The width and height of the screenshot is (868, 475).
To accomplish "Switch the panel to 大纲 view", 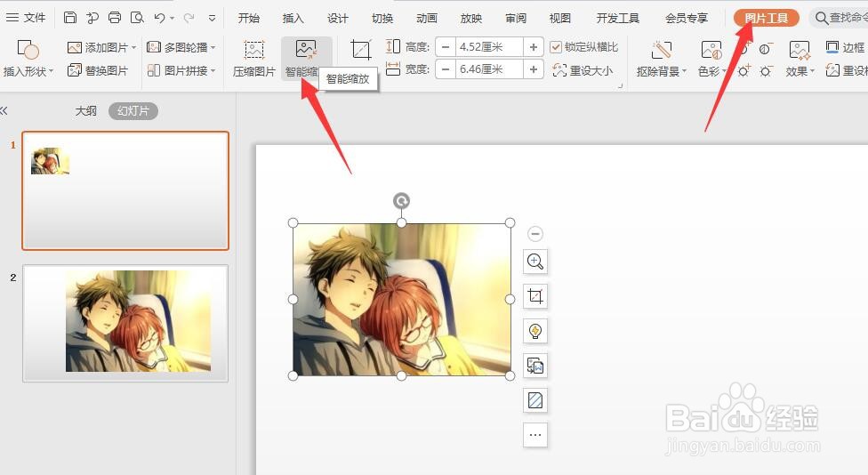I will pos(85,110).
